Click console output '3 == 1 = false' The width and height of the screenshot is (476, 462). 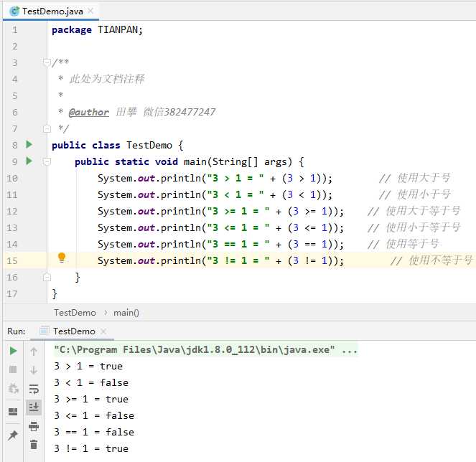(x=94, y=432)
